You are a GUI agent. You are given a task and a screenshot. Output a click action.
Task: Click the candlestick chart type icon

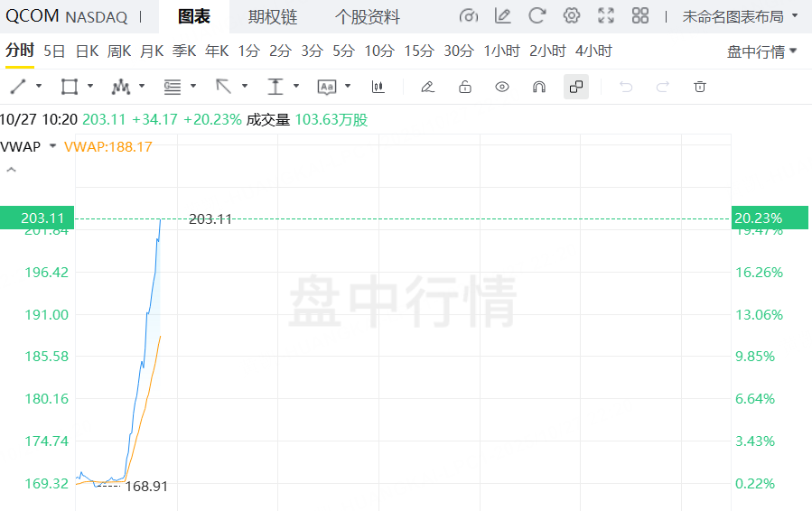(378, 87)
